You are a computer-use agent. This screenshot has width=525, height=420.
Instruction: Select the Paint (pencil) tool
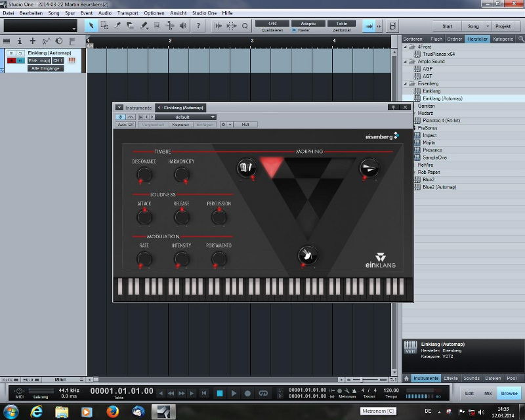pyautogui.click(x=144, y=26)
